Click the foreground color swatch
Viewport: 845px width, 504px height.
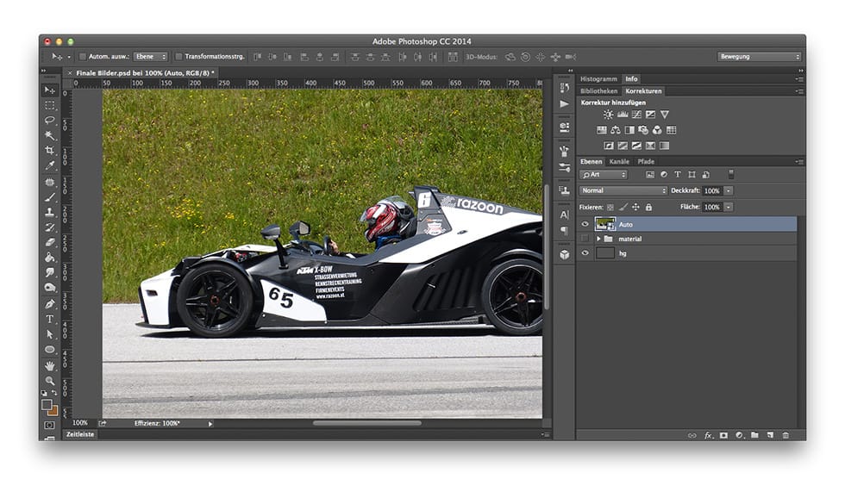47,404
